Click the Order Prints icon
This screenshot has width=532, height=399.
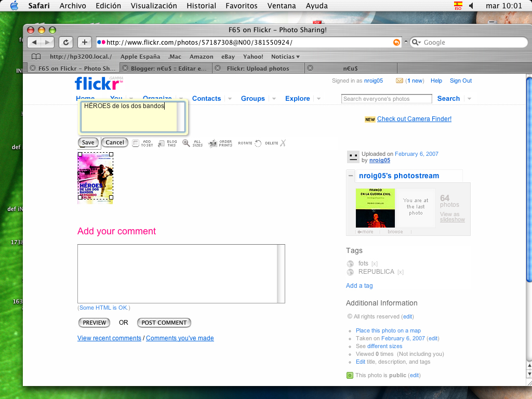click(220, 143)
